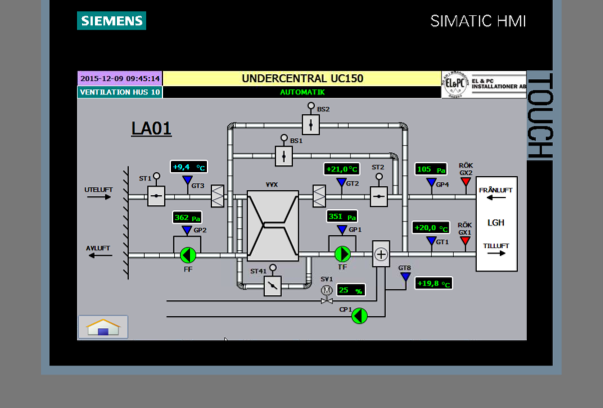Click the AUTOMATIK mode status bar

(x=302, y=92)
